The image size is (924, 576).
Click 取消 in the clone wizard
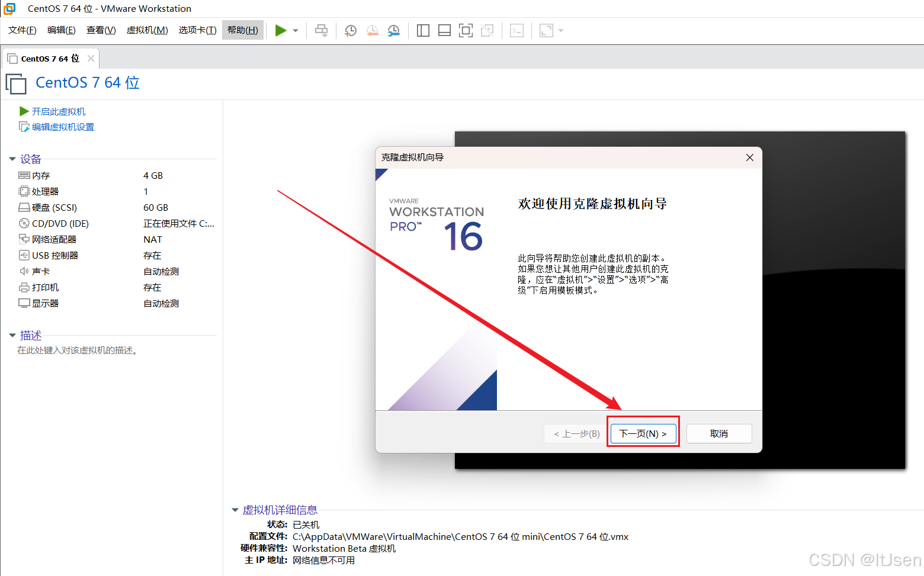click(719, 433)
